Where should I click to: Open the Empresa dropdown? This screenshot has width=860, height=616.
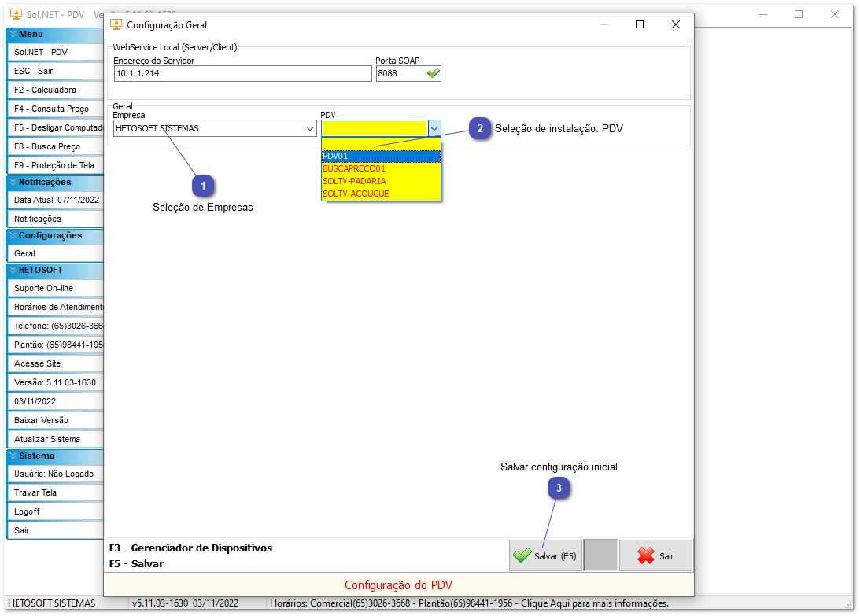click(x=309, y=128)
